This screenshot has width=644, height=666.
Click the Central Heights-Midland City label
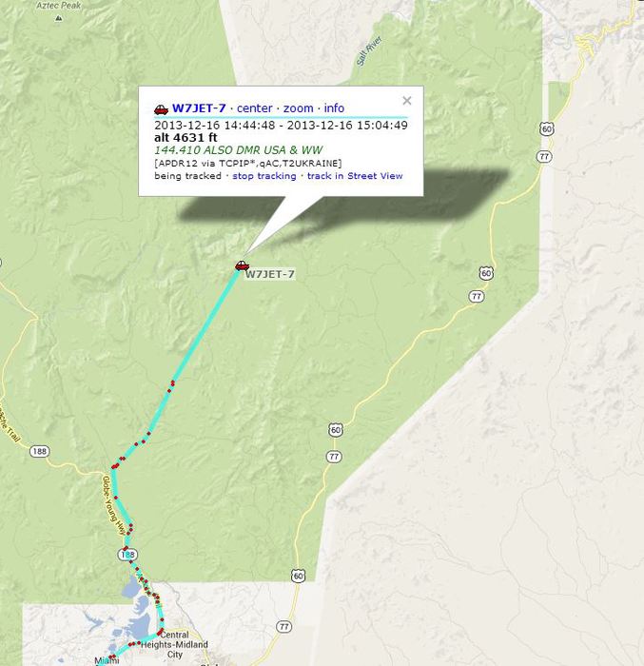click(x=175, y=644)
